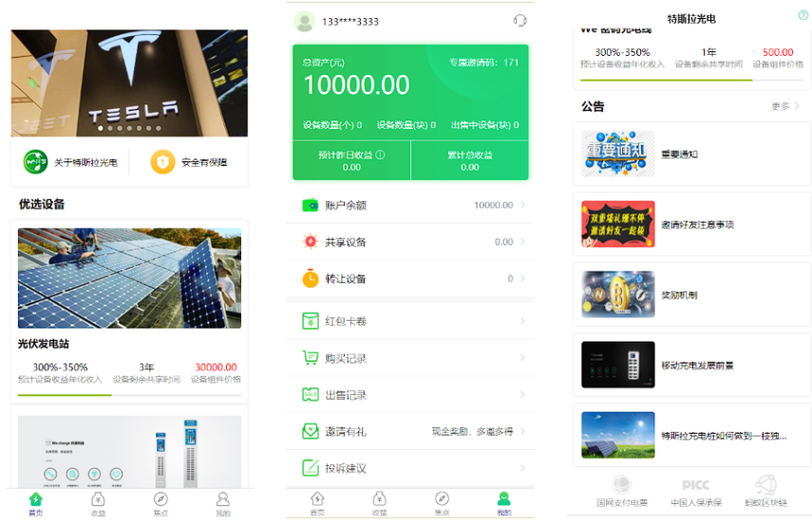Tap the 累计总收益 panel
812x522 pixels.
point(470,160)
